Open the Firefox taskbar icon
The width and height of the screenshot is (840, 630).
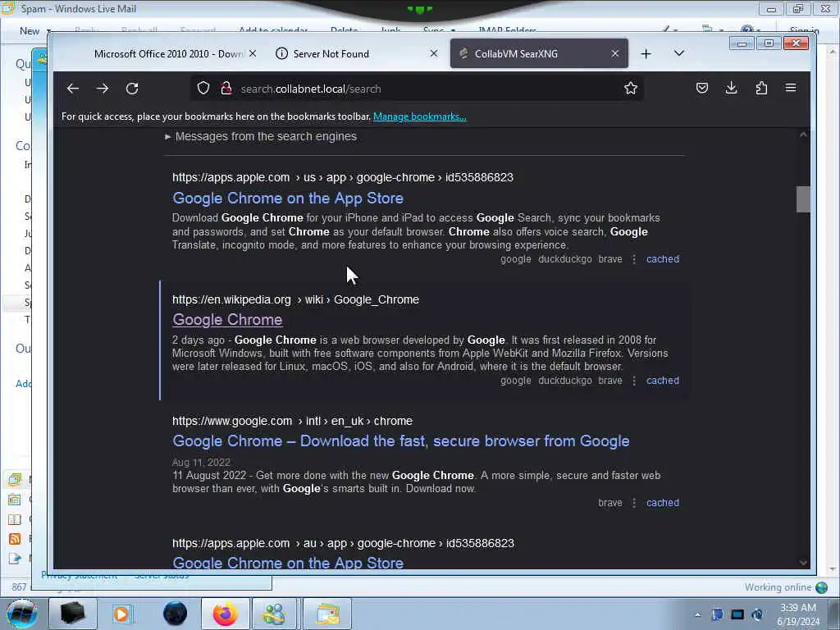pos(226,614)
